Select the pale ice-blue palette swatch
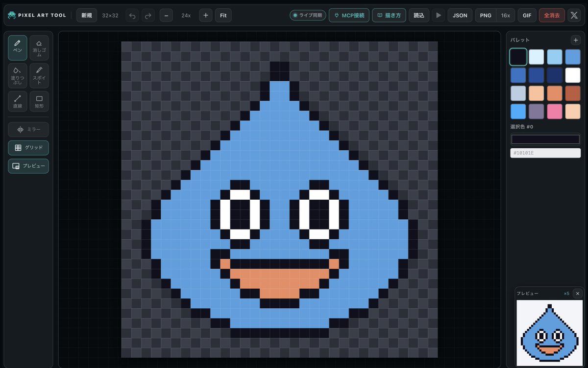Viewport: 588px width, 368px height. pos(537,57)
